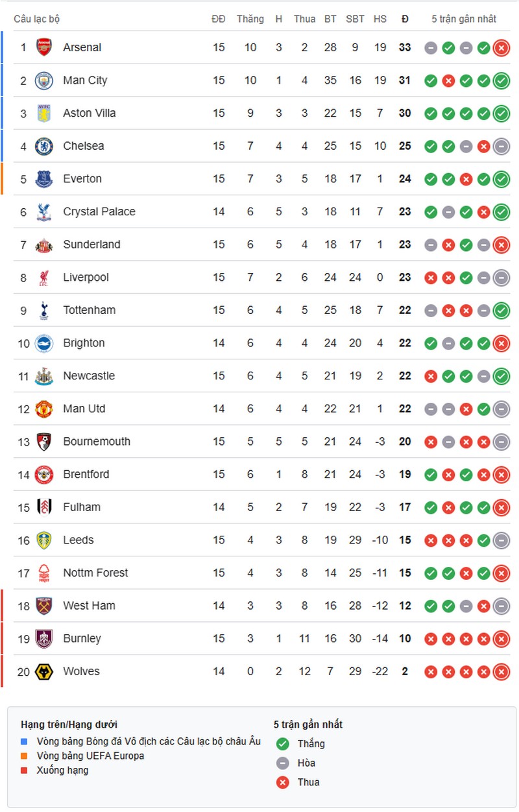Open the Everton crest icon
Image resolution: width=519 pixels, height=812 pixels.
point(43,179)
